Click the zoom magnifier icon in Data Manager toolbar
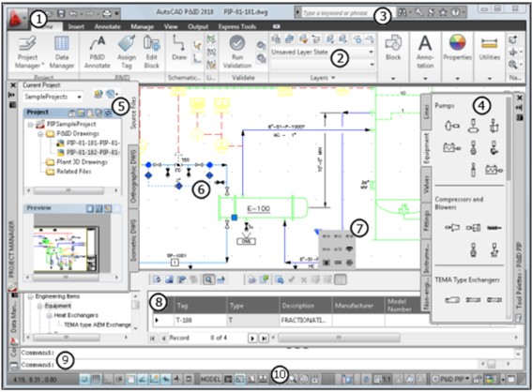Screen dimensions: 532x392 pos(208,279)
